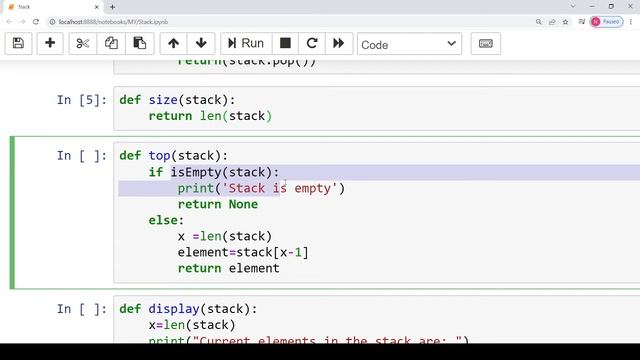Image resolution: width=640 pixels, height=360 pixels.
Task: Click 'def size(stack):' line
Action: 177,100
